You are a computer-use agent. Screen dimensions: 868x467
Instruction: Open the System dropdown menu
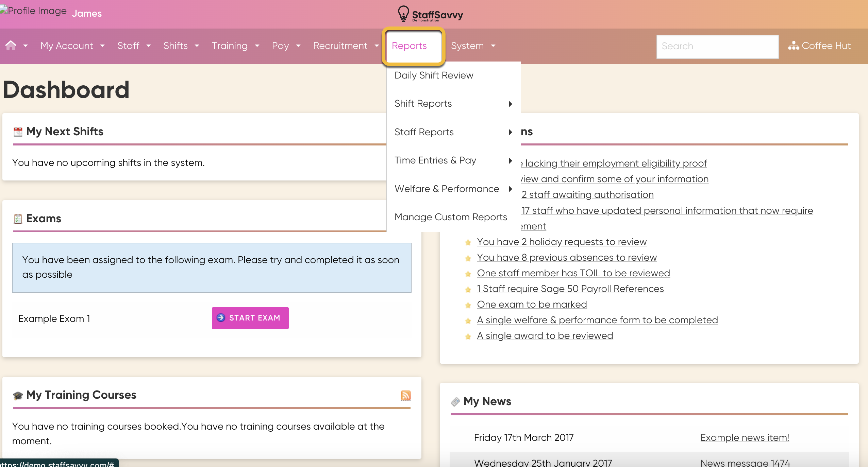pyautogui.click(x=473, y=46)
